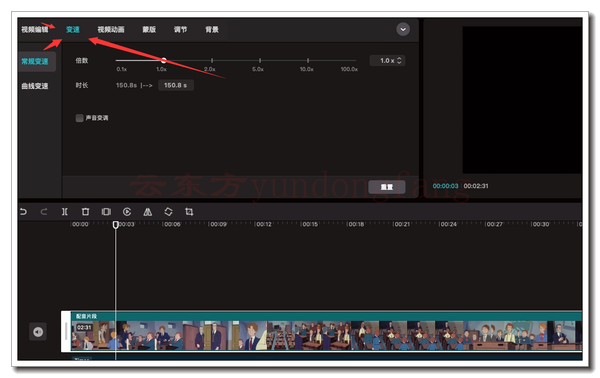Set speed slider to the 10.0x mark
This screenshot has height=378, width=600.
click(308, 60)
